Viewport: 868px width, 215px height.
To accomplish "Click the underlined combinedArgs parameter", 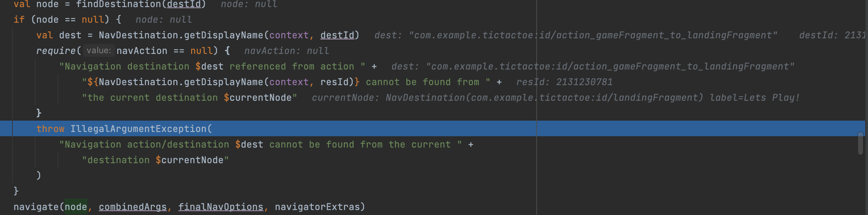I will coord(132,207).
